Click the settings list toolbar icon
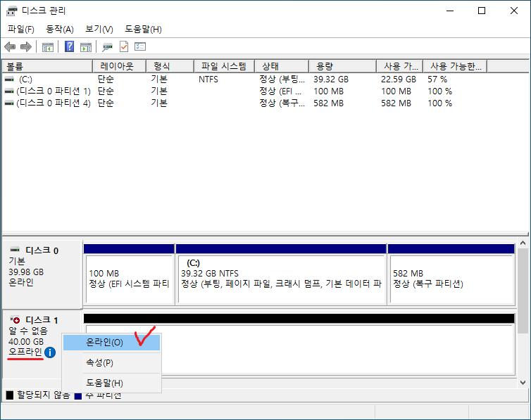This screenshot has width=531, height=420. click(x=140, y=46)
